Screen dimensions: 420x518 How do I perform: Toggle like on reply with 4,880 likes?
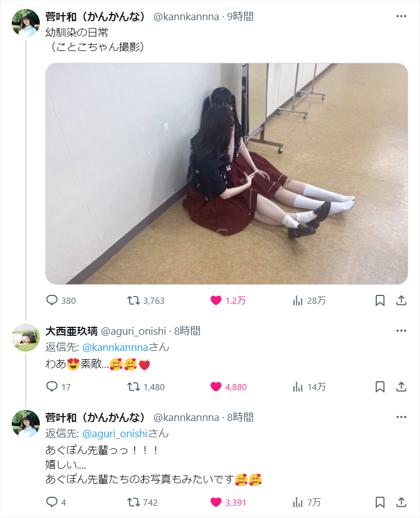pos(216,386)
